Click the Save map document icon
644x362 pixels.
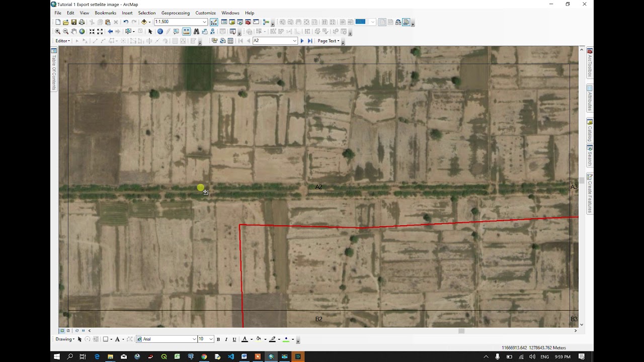[x=73, y=22]
